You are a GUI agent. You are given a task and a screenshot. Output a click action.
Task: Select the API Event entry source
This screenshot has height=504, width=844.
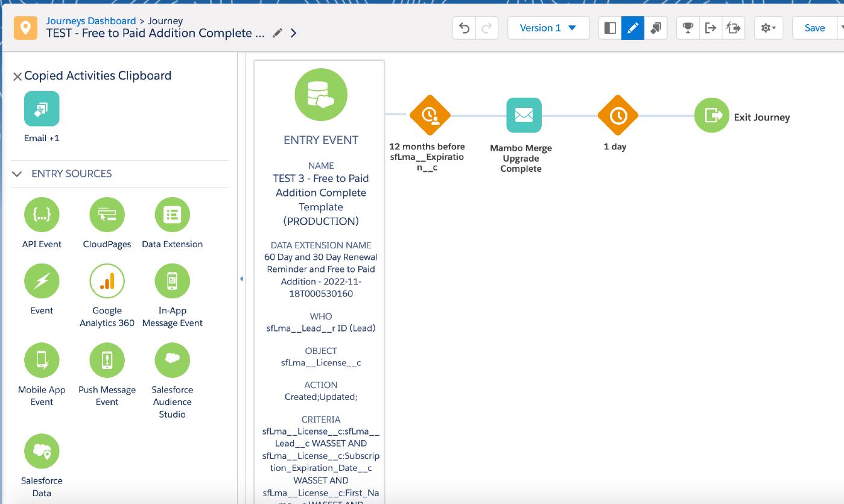click(42, 215)
